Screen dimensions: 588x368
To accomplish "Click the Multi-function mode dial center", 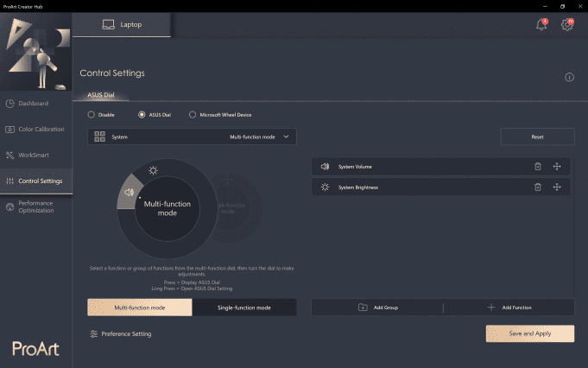I will [x=168, y=208].
